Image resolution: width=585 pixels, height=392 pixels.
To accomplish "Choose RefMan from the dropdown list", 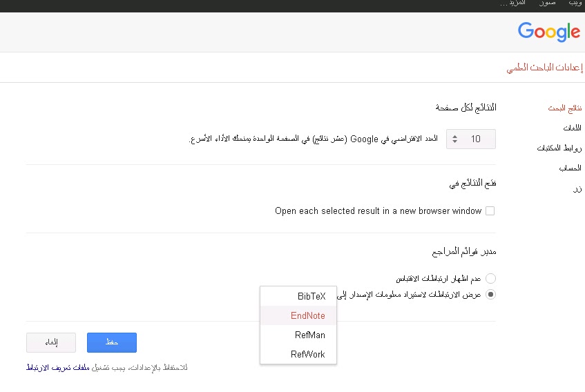I will pyautogui.click(x=298, y=335).
